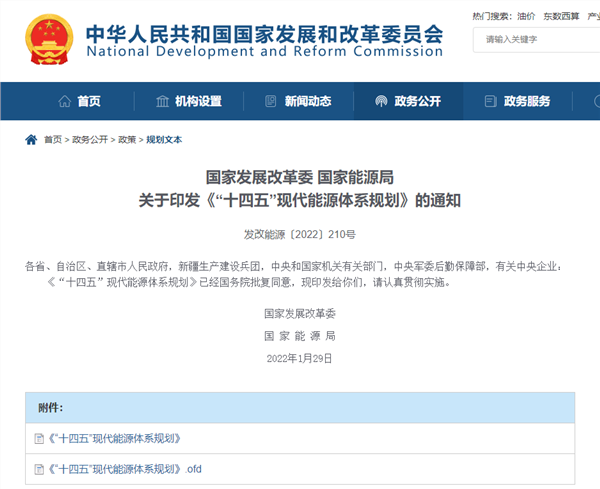Click the document icon beside 新闻动态
The image size is (600, 489).
pos(271,101)
